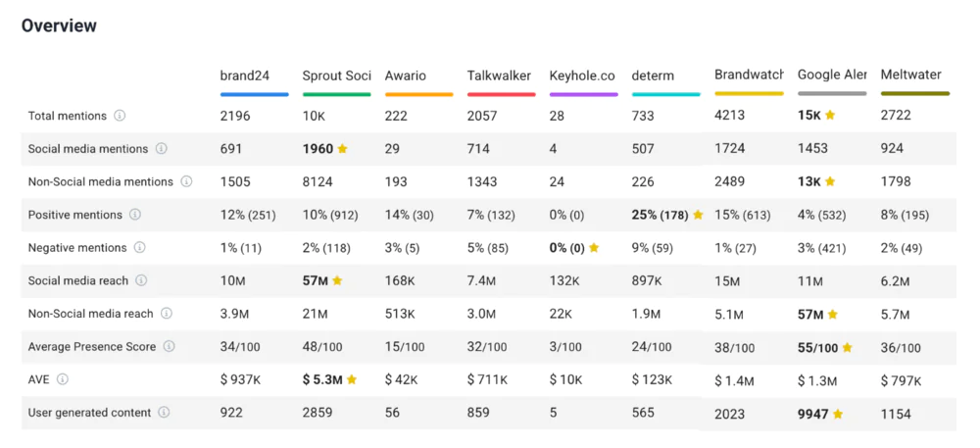Screen dimensions: 980x448
Task: Click star next to Sprout Social 1960
Action: point(342,149)
